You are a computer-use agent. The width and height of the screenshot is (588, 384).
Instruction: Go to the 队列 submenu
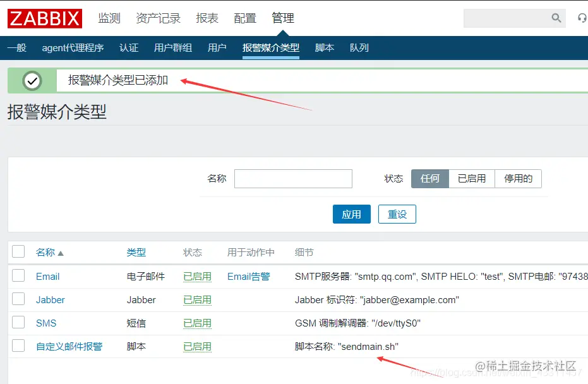click(359, 47)
